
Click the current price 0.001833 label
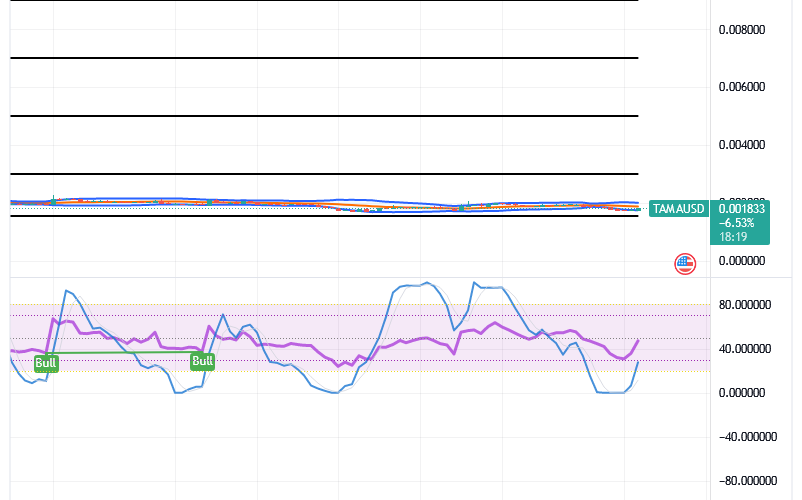[741, 209]
